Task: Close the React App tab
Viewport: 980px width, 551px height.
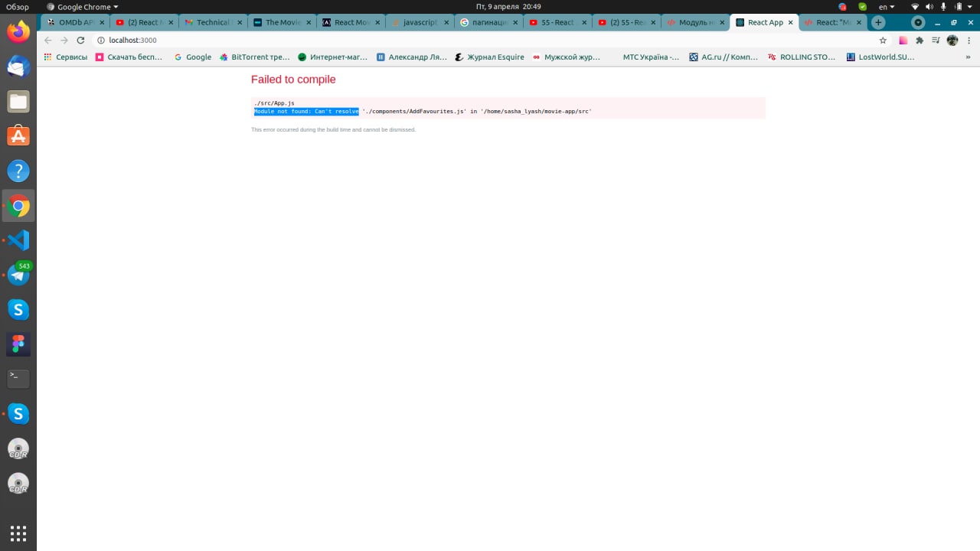Action: [x=791, y=22]
